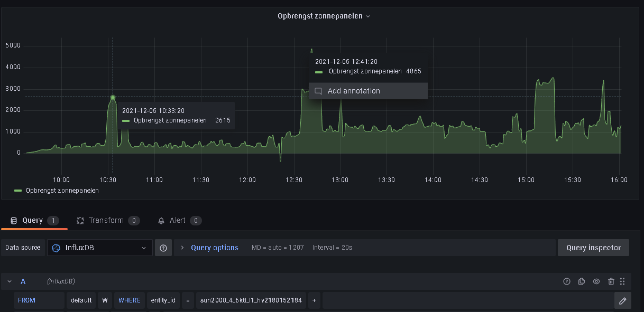Open the Query inspector
The image size is (644, 312).
tap(593, 248)
